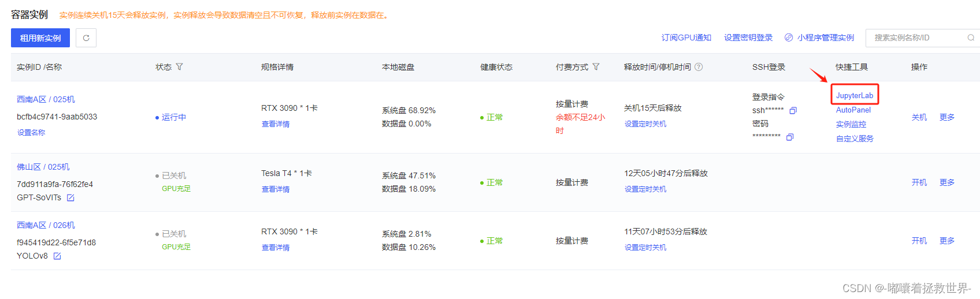
Task: Open 西南A区 / 025机 link
Action: pos(46,99)
